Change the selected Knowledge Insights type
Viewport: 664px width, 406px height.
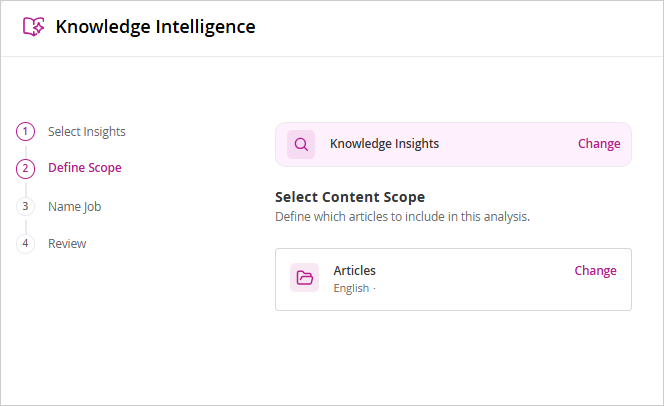pyautogui.click(x=599, y=144)
